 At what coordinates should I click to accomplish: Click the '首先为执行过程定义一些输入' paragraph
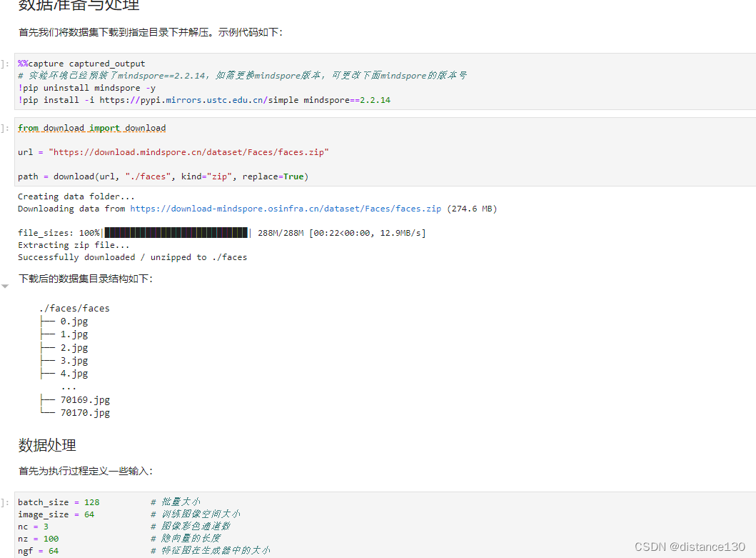[x=86, y=471]
